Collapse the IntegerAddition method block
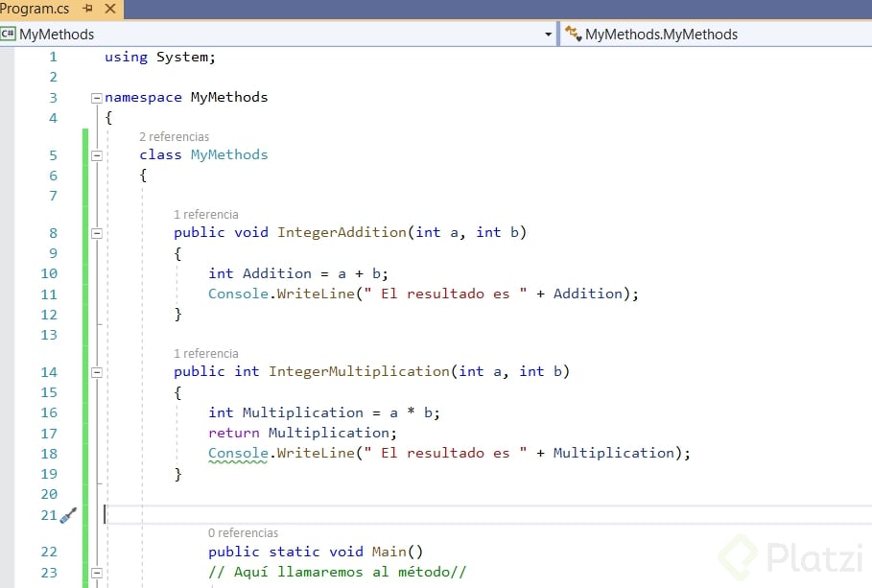 97,234
